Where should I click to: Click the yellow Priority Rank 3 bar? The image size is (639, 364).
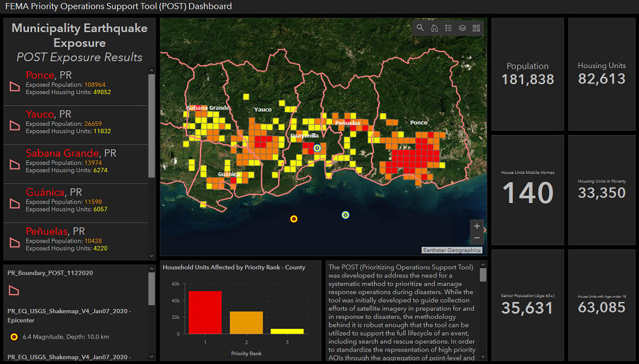click(287, 331)
